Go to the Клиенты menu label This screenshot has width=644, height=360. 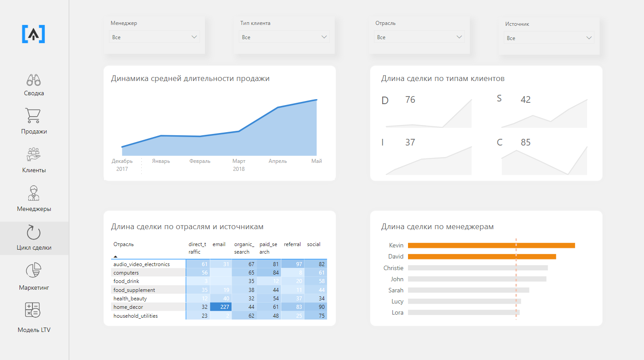[34, 170]
